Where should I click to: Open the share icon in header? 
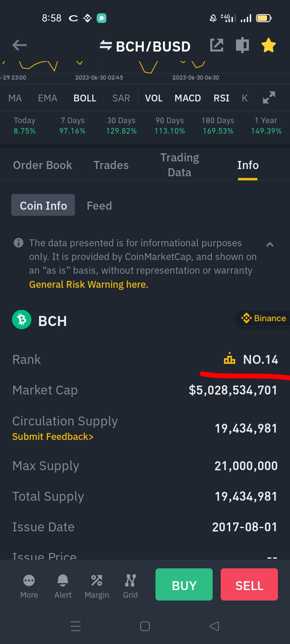(217, 45)
